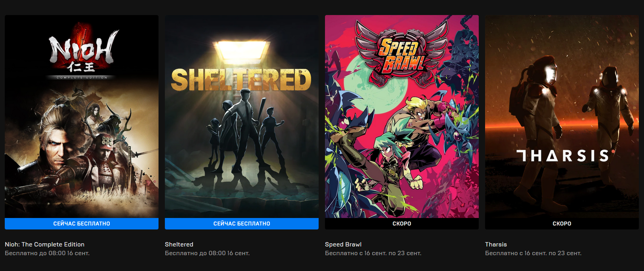This screenshot has width=644, height=271.
Task: Open the 'Speed Brawl' title link
Action: (343, 244)
